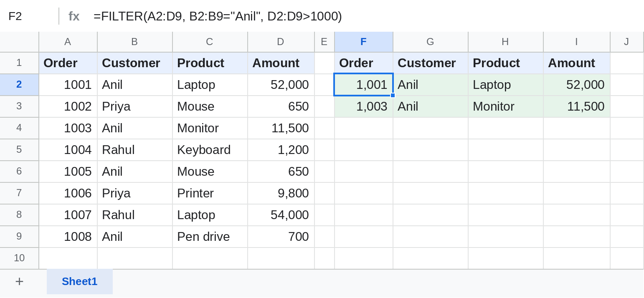Screen dimensions: 644x298
Task: Select the amount cell 54,000
Action: 281,215
